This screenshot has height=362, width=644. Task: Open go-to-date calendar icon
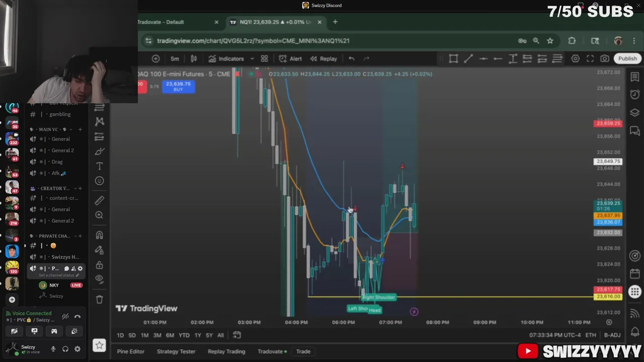click(237, 335)
